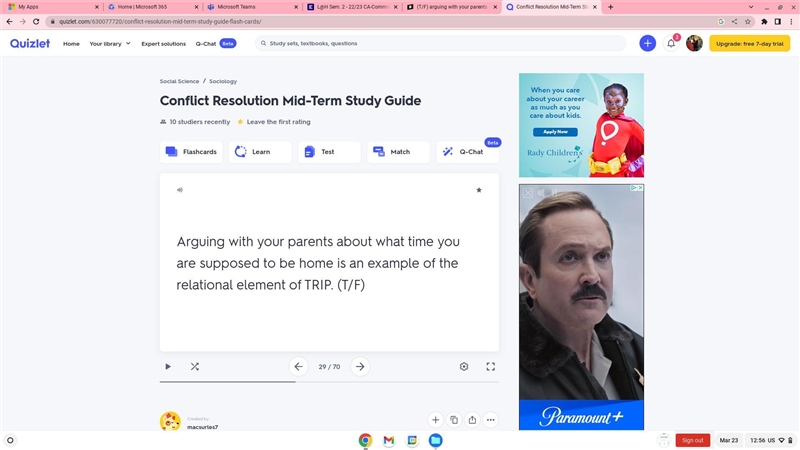Enter fullscreen flashcard mode
This screenshot has height=450, width=800.
click(x=490, y=366)
